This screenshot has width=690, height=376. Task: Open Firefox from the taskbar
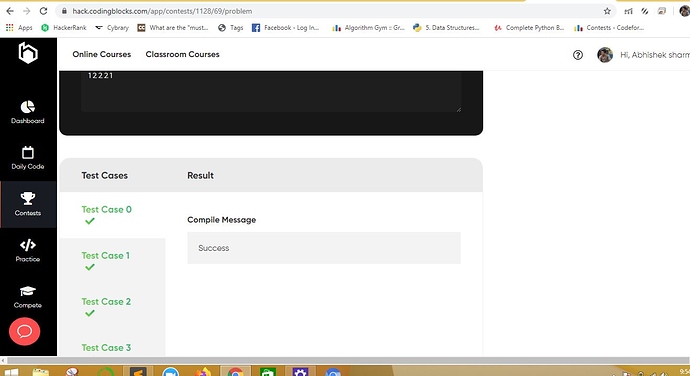[x=203, y=372]
